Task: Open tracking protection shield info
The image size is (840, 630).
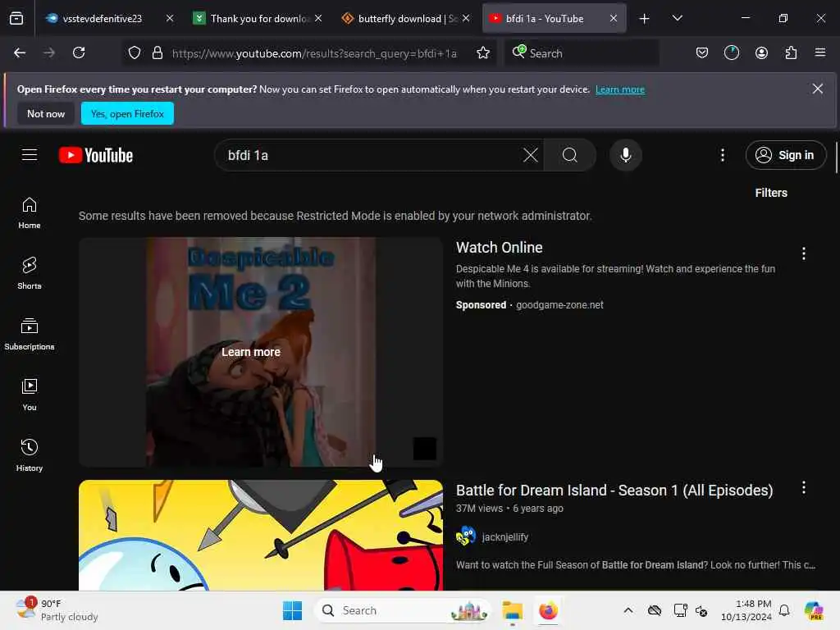Action: [135, 52]
